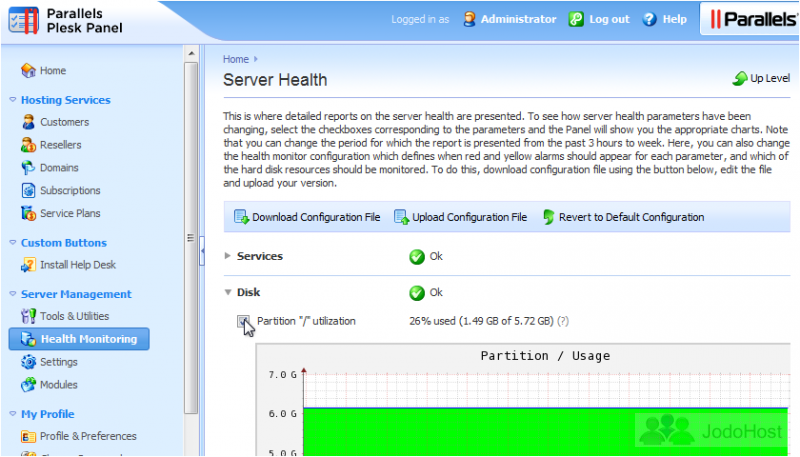Click the Services Ok green check icon
The height and width of the screenshot is (457, 800).
[417, 257]
